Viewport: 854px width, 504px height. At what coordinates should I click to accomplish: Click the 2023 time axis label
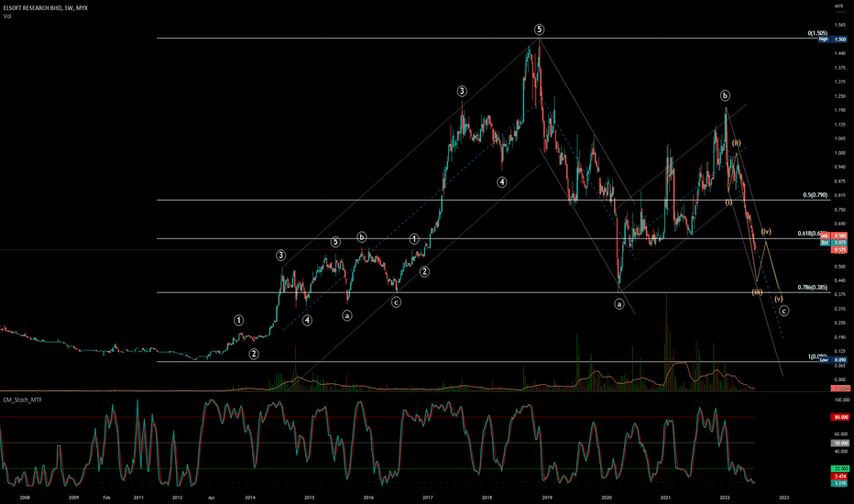783,498
